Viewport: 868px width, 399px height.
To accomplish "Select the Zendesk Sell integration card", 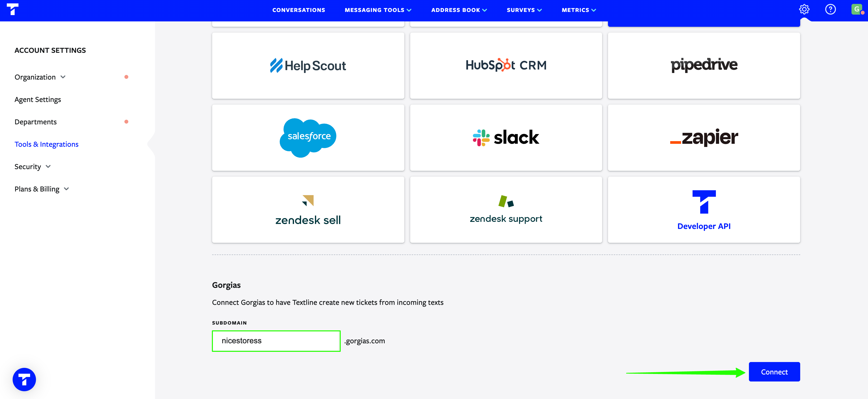I will [308, 210].
